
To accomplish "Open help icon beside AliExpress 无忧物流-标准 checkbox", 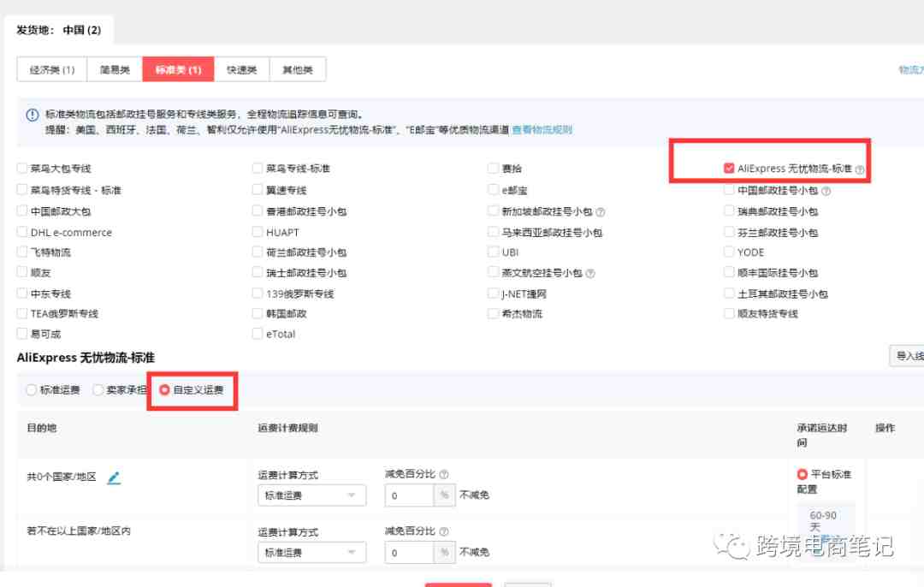I will [860, 169].
